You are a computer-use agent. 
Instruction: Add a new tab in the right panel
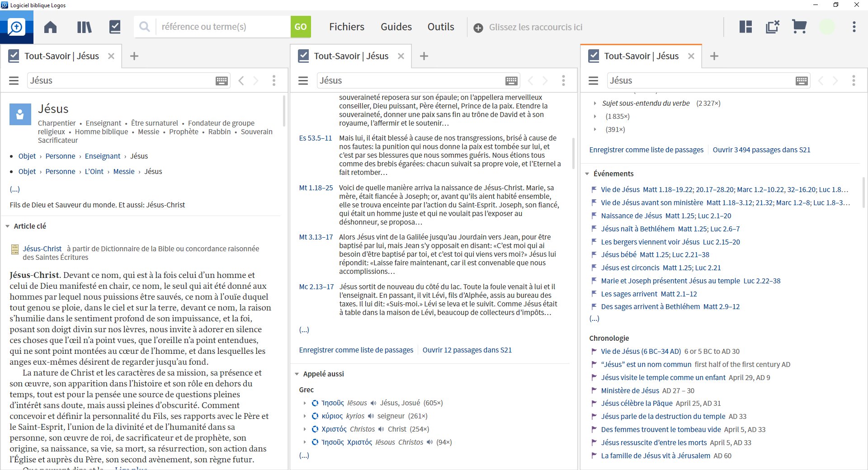[x=714, y=56]
